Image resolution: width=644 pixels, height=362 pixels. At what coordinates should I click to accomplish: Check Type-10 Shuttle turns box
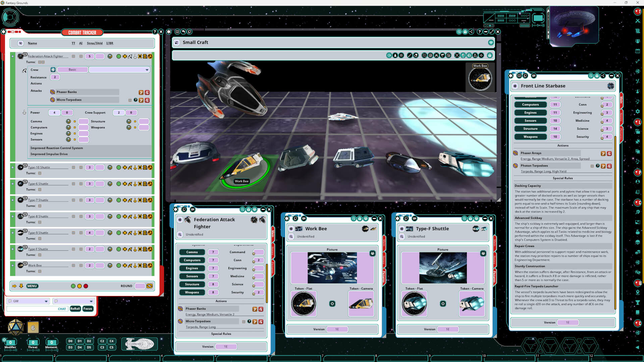[40, 173]
